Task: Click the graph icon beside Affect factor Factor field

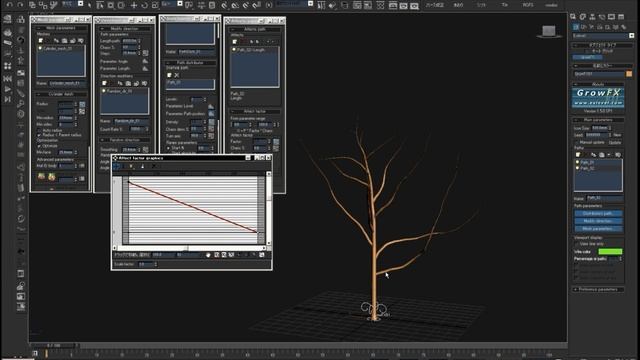Action: tap(276, 141)
